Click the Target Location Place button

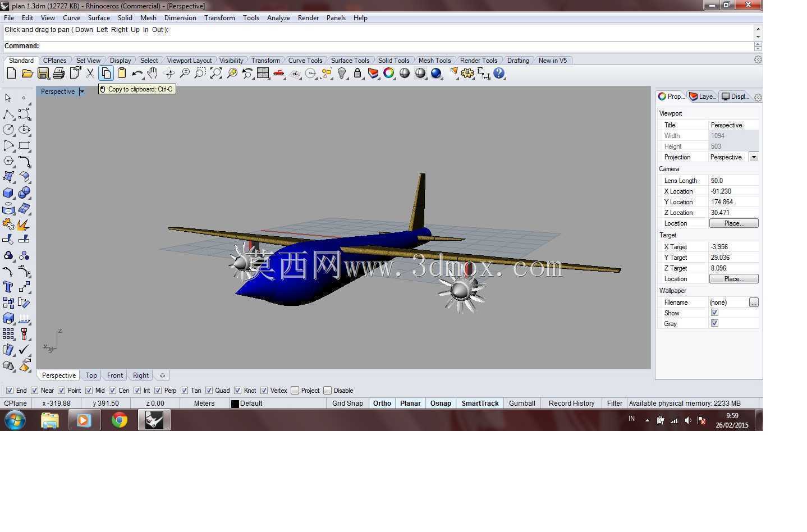pyautogui.click(x=734, y=279)
